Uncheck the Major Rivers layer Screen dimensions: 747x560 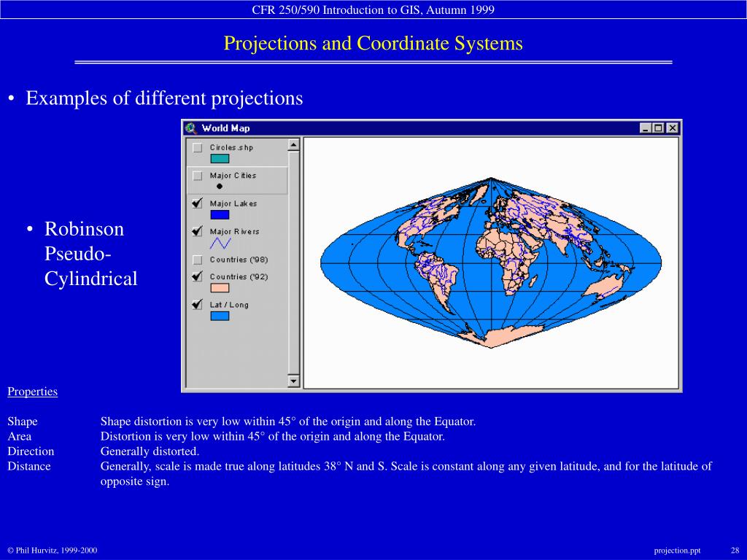coord(197,231)
